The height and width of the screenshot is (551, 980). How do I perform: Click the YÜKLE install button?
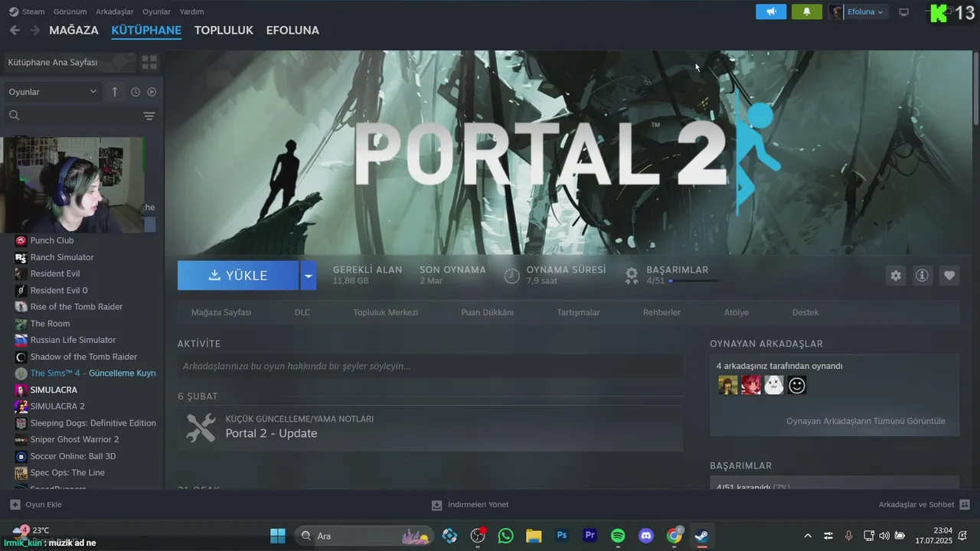(238, 275)
